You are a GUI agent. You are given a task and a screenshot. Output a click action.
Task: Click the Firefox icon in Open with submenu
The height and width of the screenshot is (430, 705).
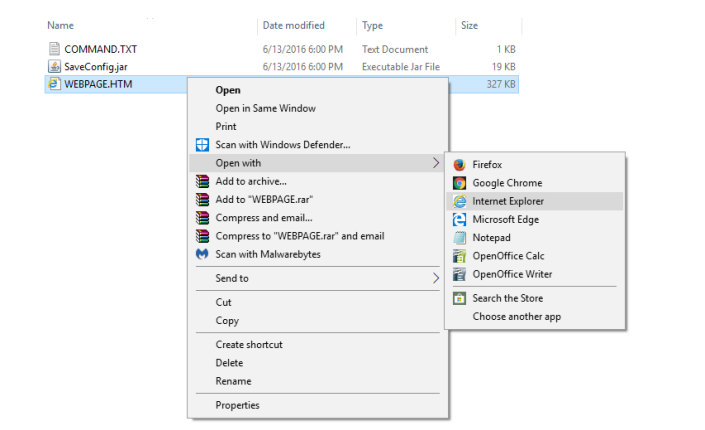[x=459, y=165]
